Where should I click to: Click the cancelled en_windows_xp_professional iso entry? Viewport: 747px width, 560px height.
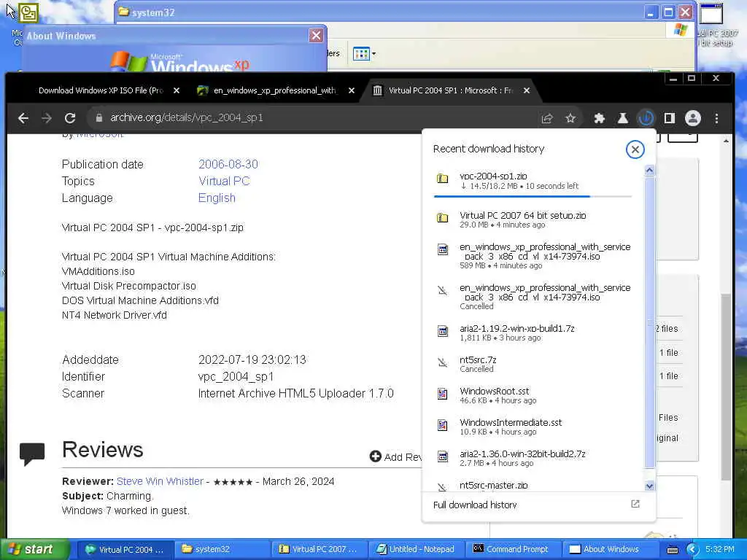pyautogui.click(x=533, y=297)
